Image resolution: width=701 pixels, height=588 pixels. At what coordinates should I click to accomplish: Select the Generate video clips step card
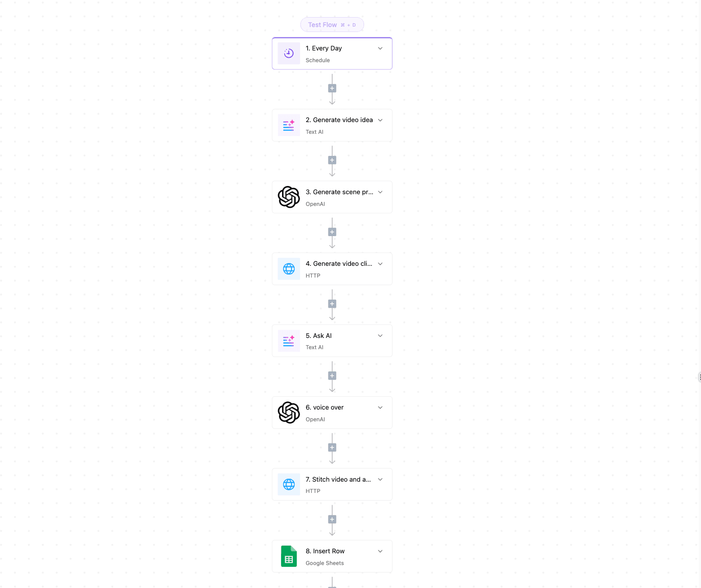pyautogui.click(x=332, y=269)
